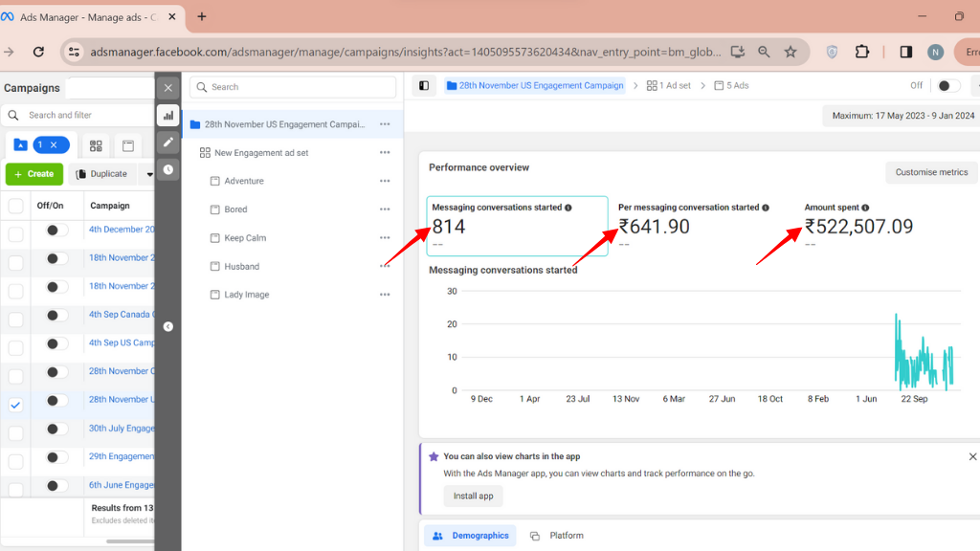Toggle on 4th December campaign switch
980x551 pixels.
click(x=56, y=230)
